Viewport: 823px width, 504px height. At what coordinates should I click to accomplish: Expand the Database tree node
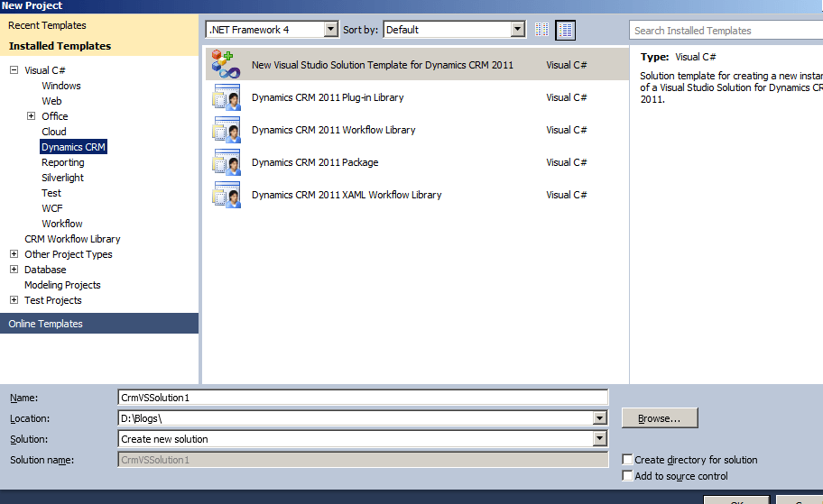[14, 269]
